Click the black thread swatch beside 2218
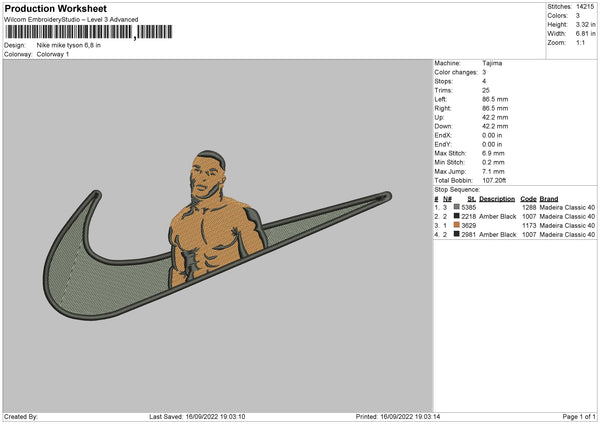The image size is (600, 424). click(x=457, y=216)
